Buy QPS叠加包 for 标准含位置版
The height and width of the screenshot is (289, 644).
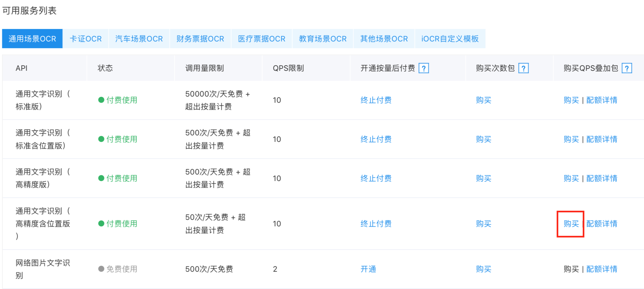(x=571, y=139)
